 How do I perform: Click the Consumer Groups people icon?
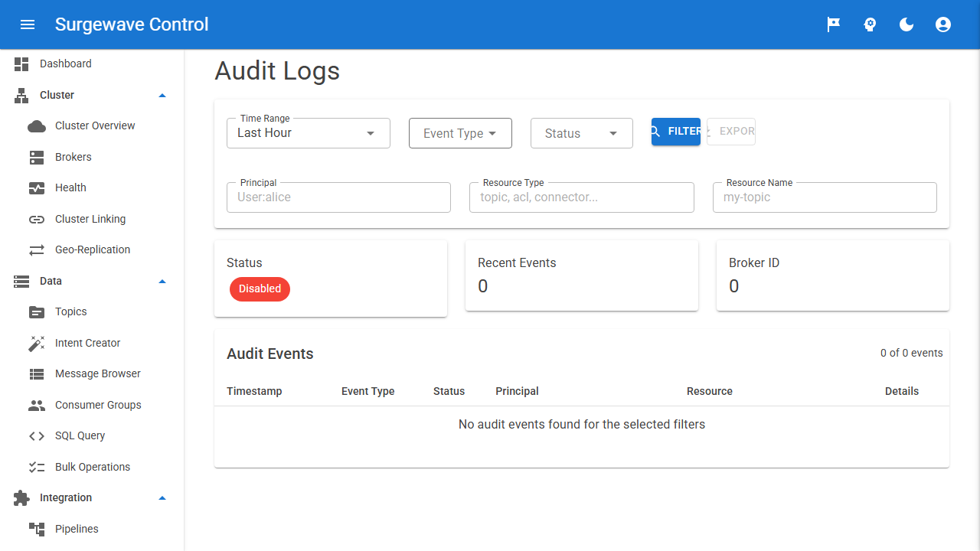pos(37,406)
